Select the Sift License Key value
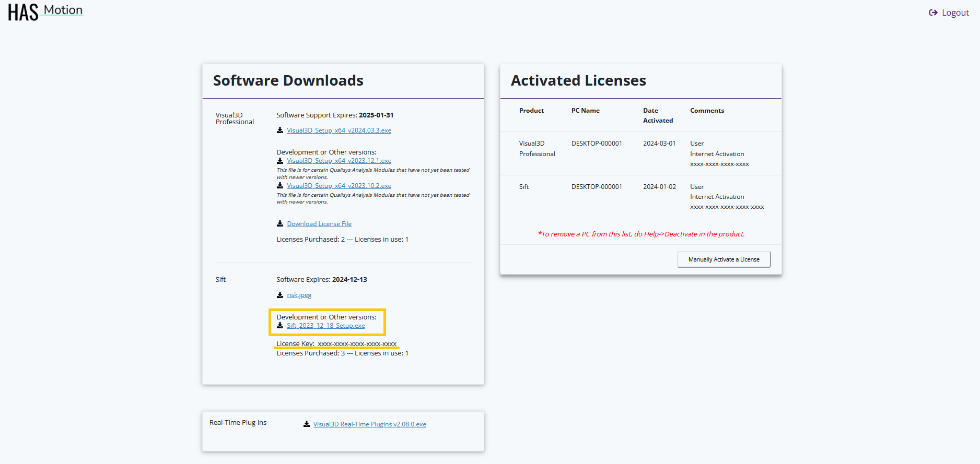This screenshot has height=464, width=980. coord(357,344)
